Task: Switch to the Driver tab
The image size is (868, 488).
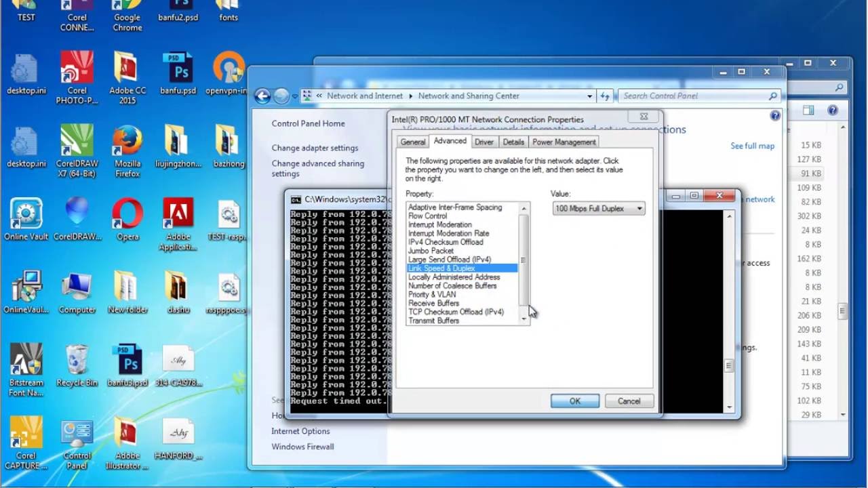Action: click(484, 142)
